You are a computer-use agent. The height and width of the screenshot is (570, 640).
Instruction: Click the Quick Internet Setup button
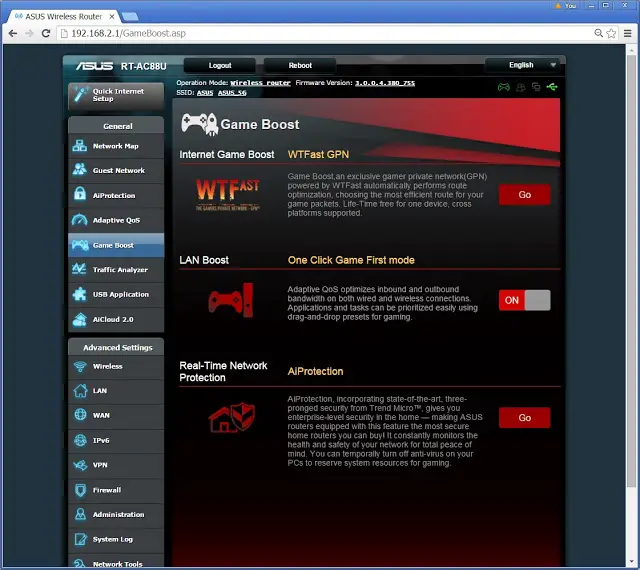116,95
